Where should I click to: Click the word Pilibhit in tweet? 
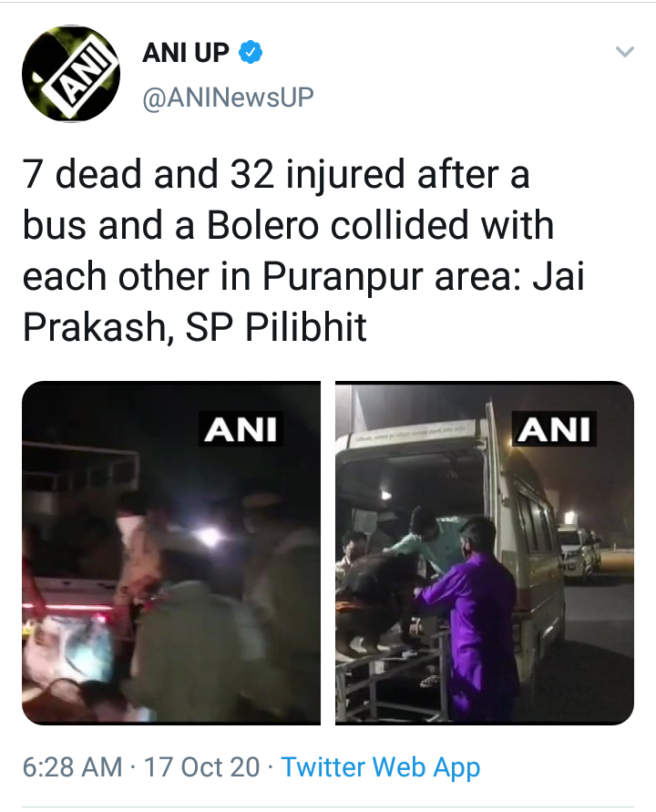(x=306, y=327)
